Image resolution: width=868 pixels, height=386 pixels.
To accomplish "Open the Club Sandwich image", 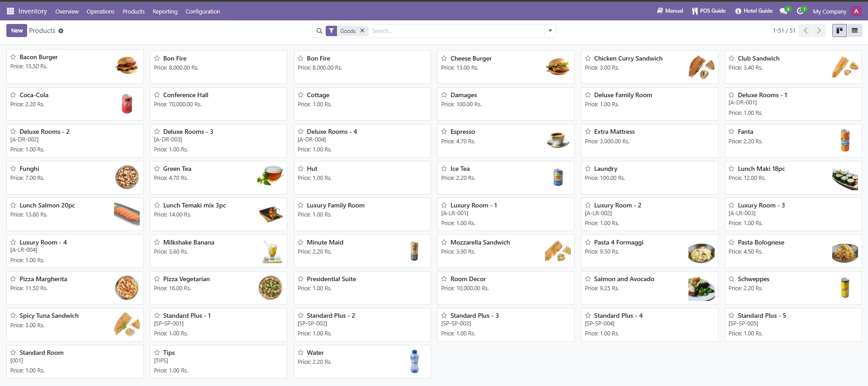I will [x=845, y=67].
